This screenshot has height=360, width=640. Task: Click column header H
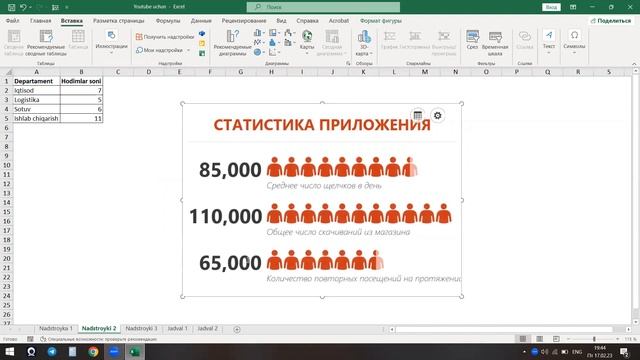click(271, 72)
